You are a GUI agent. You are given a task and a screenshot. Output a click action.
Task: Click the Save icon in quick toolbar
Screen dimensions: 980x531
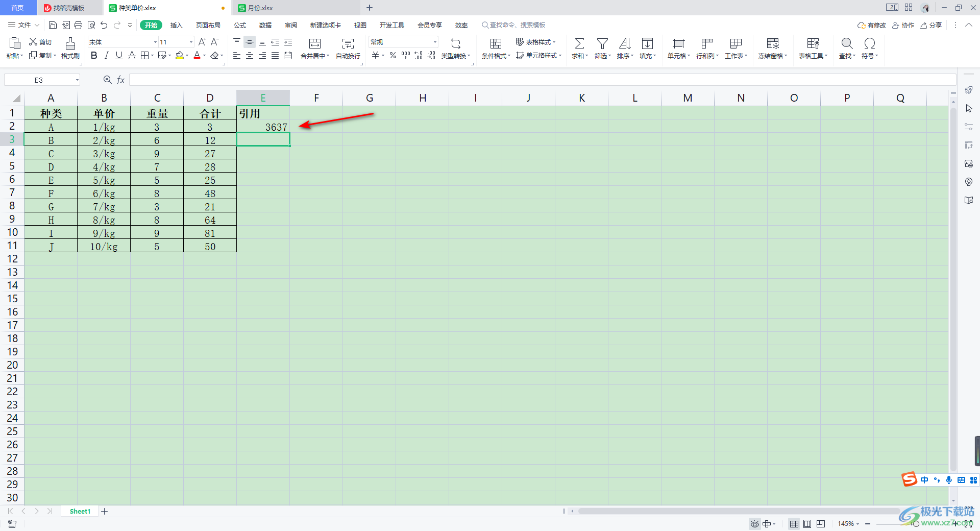[53, 25]
